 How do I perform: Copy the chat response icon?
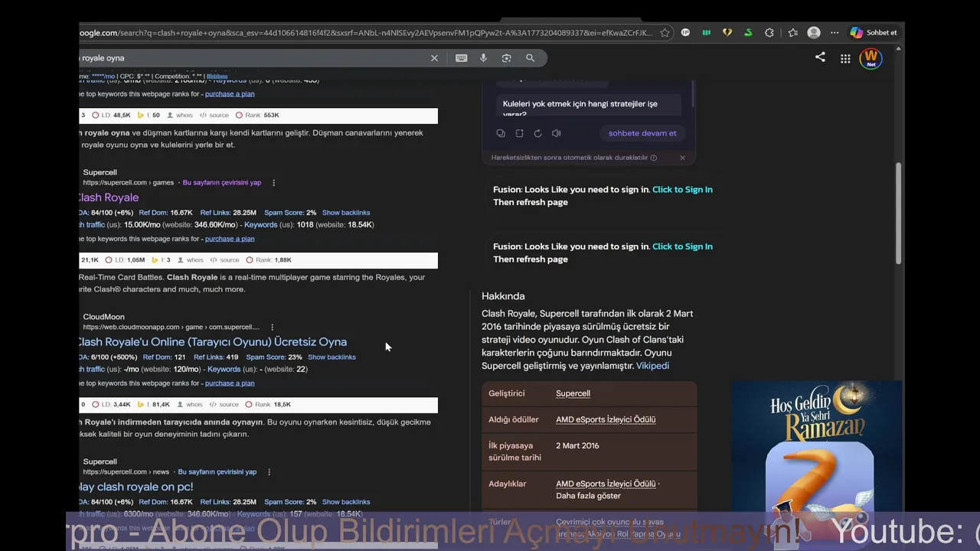click(x=501, y=133)
